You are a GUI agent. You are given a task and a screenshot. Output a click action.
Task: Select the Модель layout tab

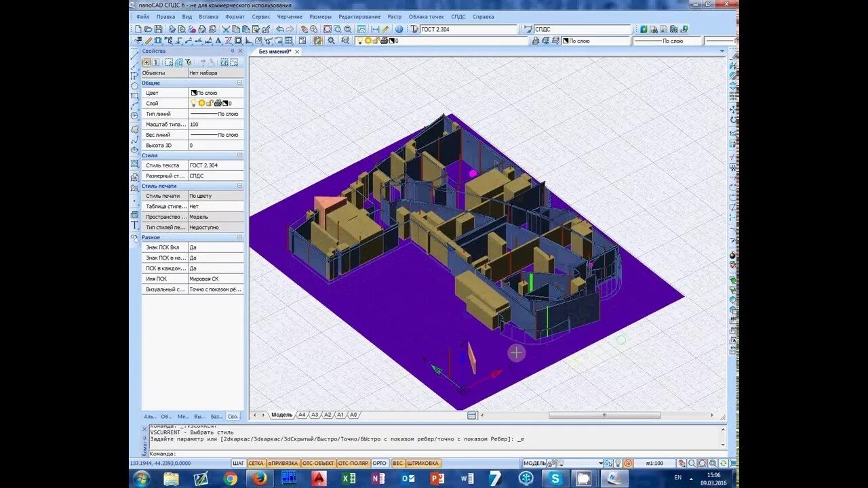281,415
